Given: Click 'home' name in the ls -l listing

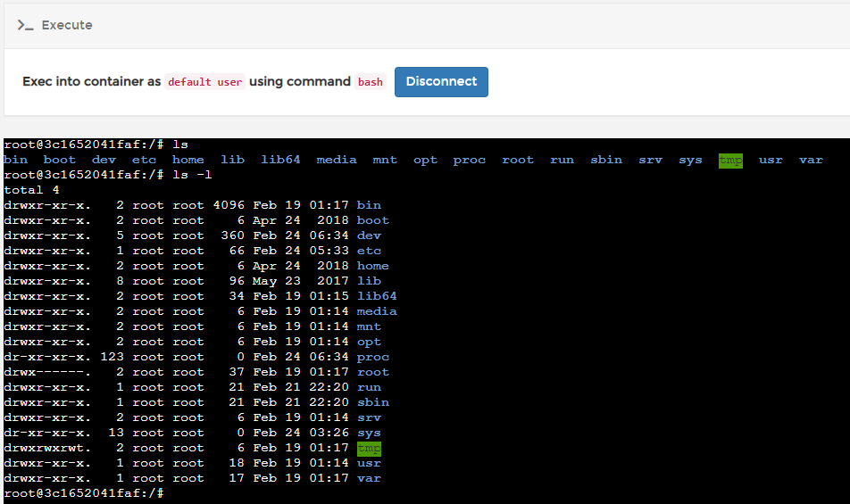Looking at the screenshot, I should [373, 266].
